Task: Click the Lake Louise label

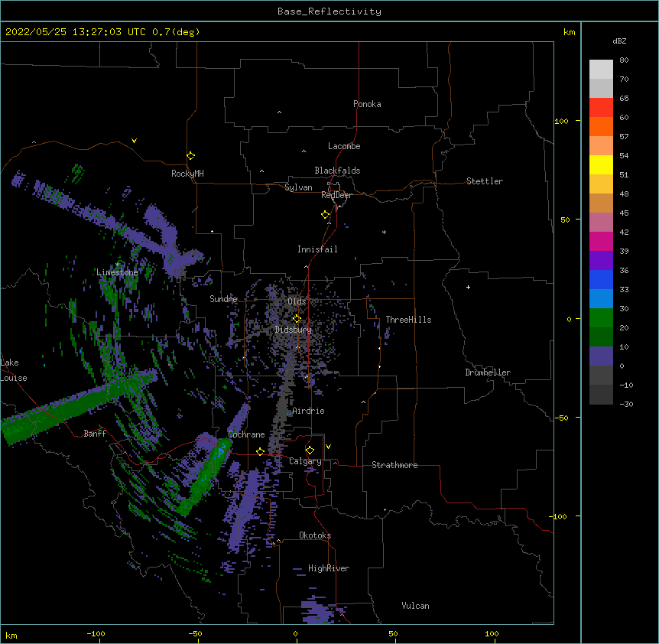Action: click(x=14, y=370)
